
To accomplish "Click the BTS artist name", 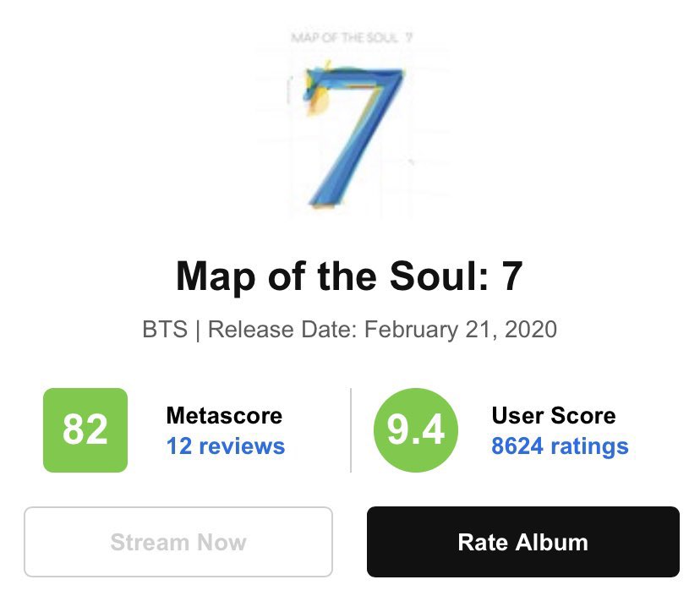I will pos(165,330).
